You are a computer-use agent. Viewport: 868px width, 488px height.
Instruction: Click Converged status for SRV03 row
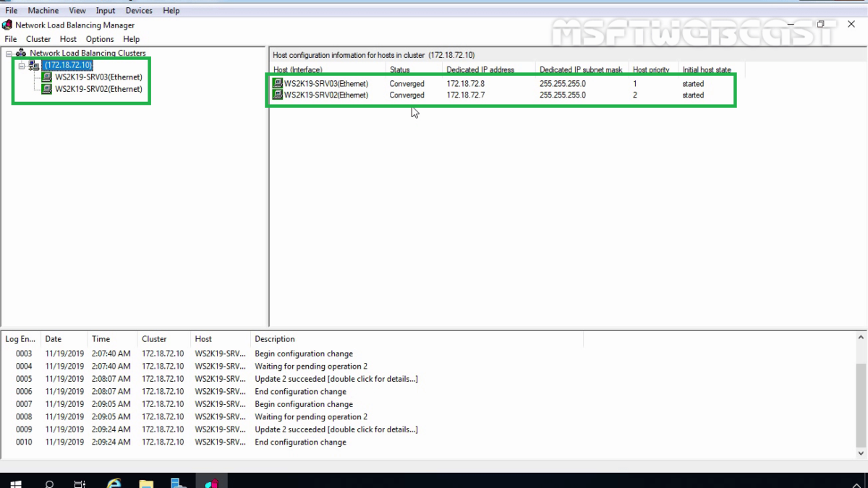tap(407, 84)
